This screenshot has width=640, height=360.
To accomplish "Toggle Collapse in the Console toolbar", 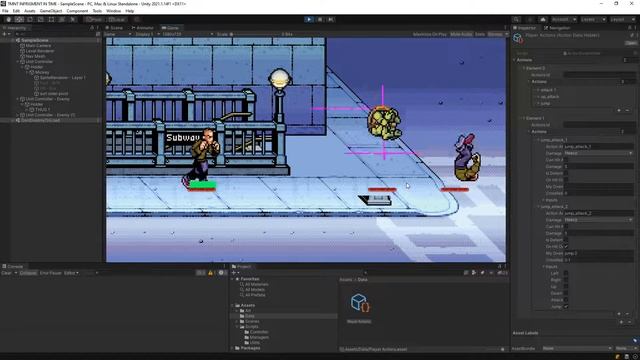I will click(28, 273).
